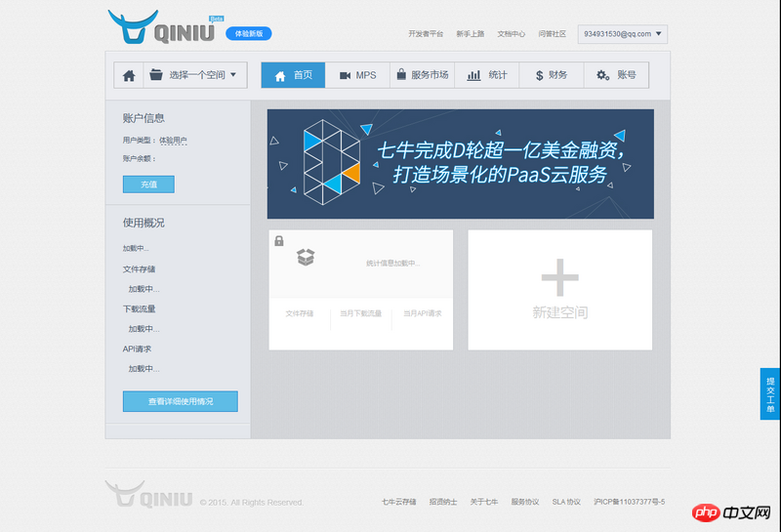
Task: Click 当月下载流量 on the space card
Action: [x=360, y=313]
